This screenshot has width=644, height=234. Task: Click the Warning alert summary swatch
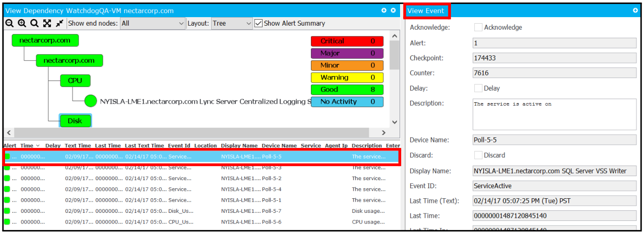(347, 77)
